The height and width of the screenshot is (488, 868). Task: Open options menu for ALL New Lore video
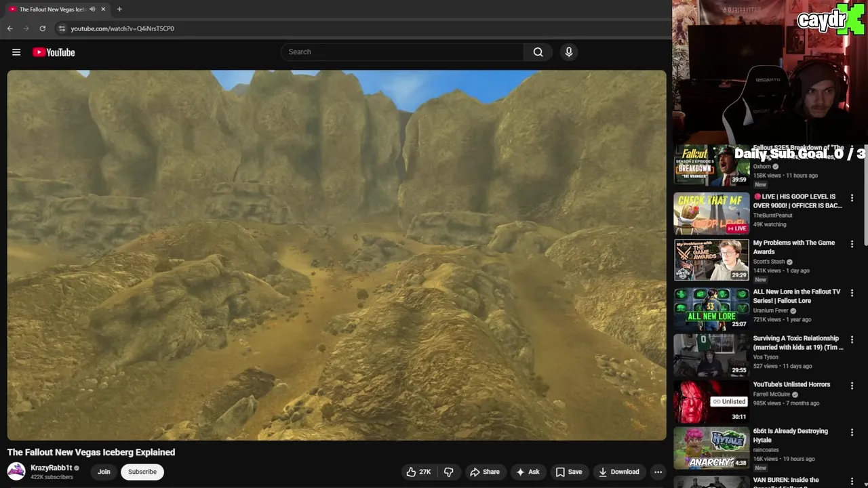pyautogui.click(x=852, y=293)
